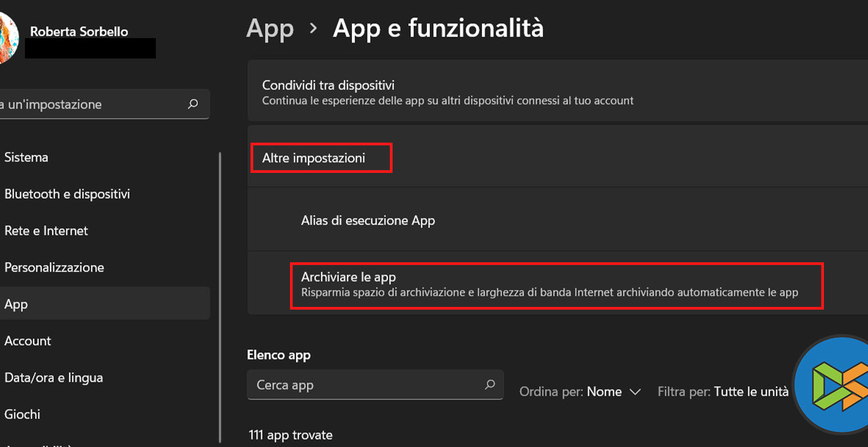Click the magnifier in the settings search box
The width and height of the screenshot is (868, 447).
[x=193, y=104]
